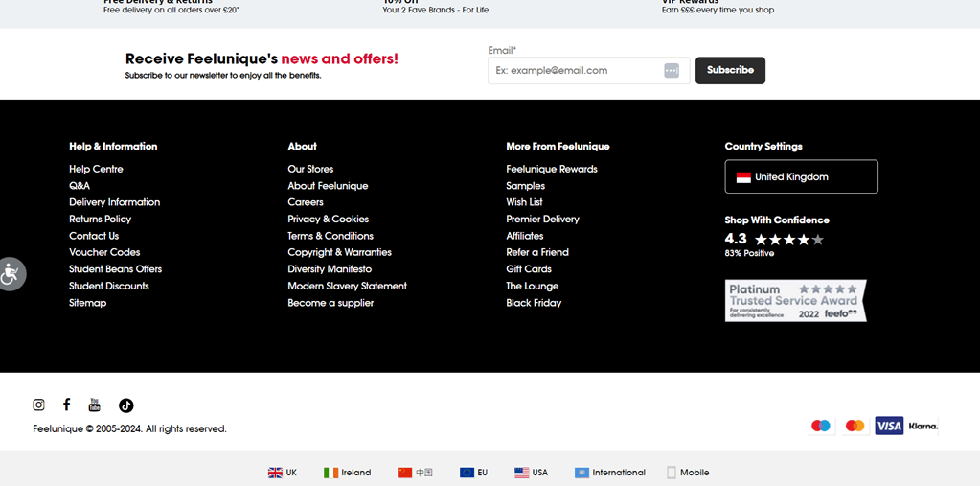Open the Affiliates link

tap(525, 236)
